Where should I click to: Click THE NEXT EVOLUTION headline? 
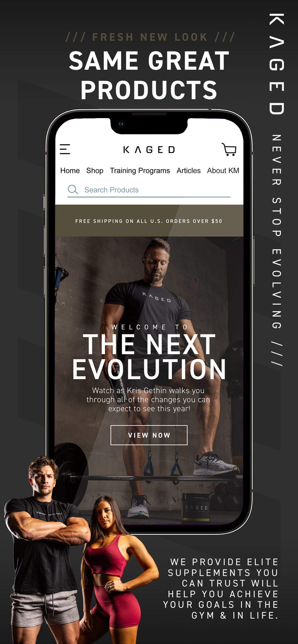coord(149,357)
